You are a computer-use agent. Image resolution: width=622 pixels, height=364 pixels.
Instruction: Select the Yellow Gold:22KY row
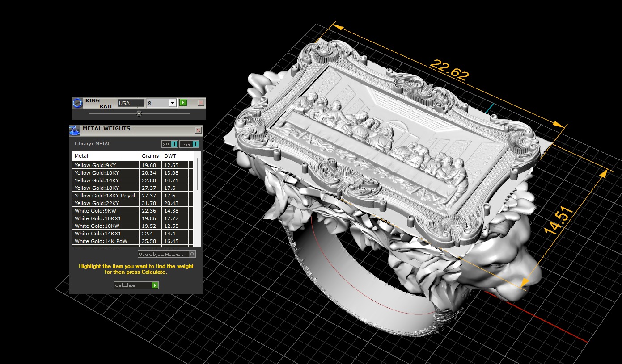click(x=133, y=203)
